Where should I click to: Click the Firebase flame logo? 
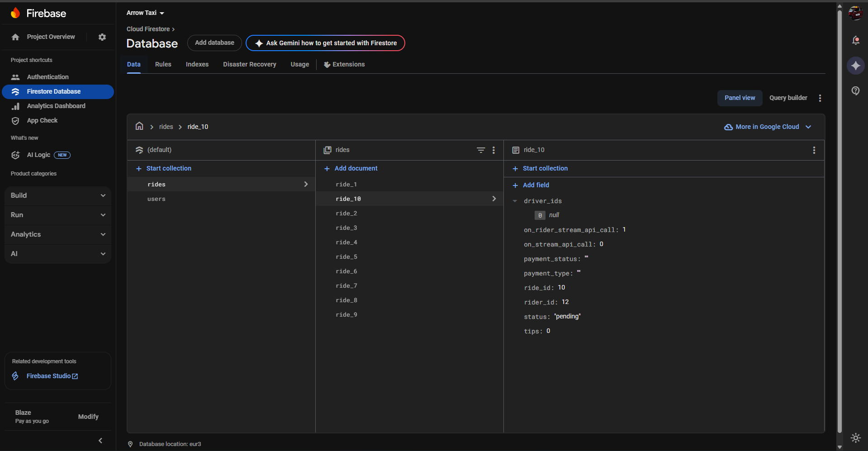[15, 13]
